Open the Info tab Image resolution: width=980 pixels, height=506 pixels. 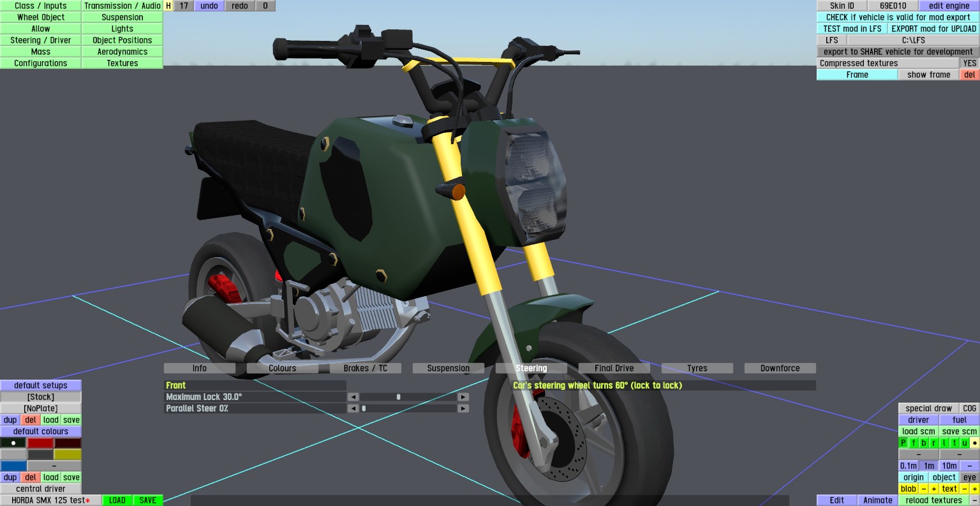(200, 368)
